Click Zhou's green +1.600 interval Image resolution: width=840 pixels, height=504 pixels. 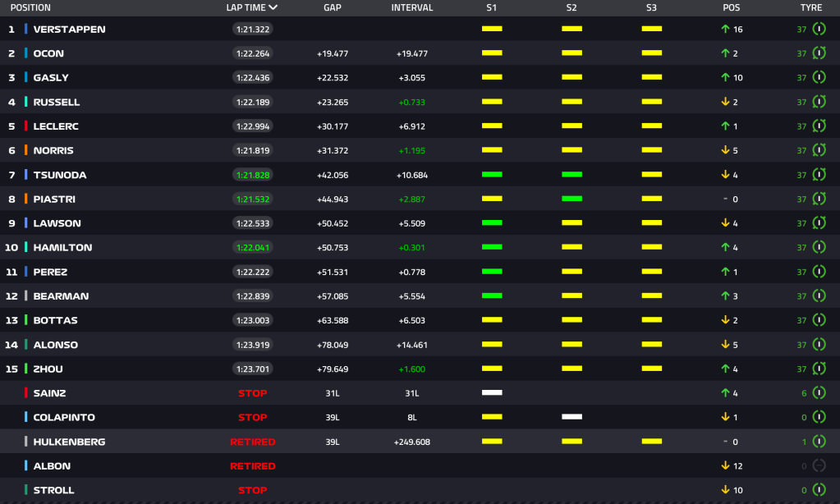pyautogui.click(x=412, y=369)
